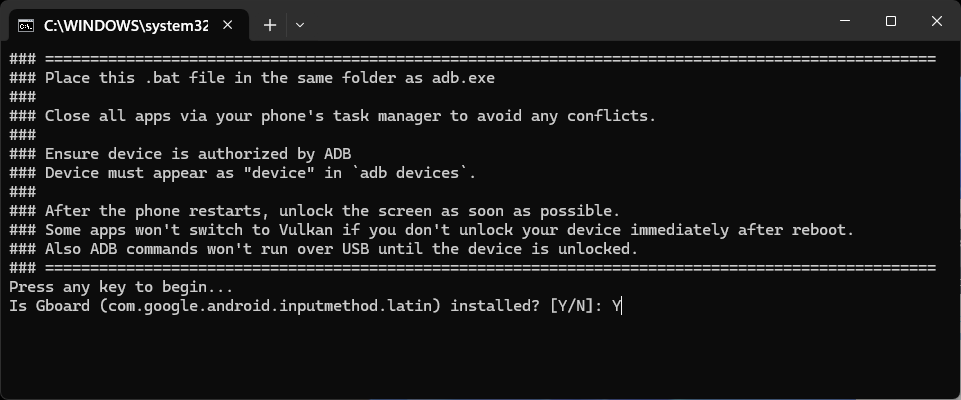
Task: Click "Ensure device is authorized by ADB" text
Action: pos(198,154)
